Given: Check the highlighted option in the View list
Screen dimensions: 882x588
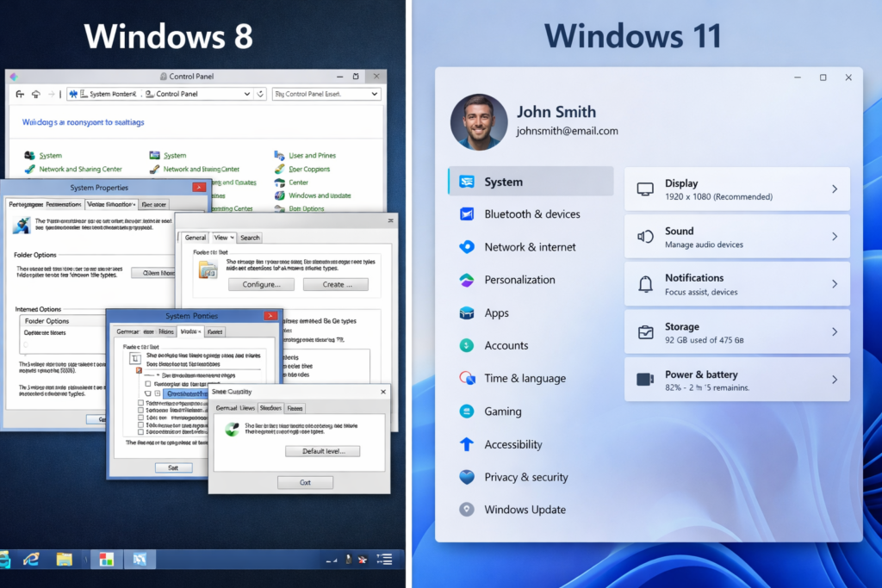Looking at the screenshot, I should 184,393.
